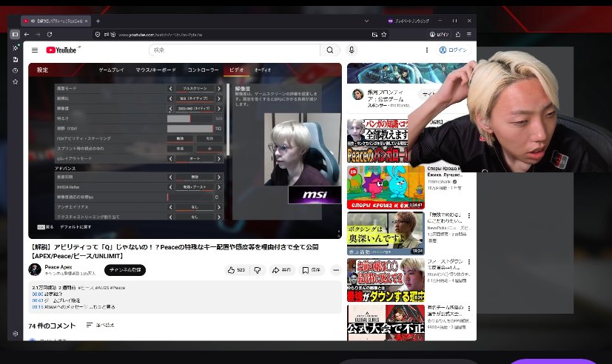Open a new tab with plus button
Screen dimensions: 612x364
[98, 21]
